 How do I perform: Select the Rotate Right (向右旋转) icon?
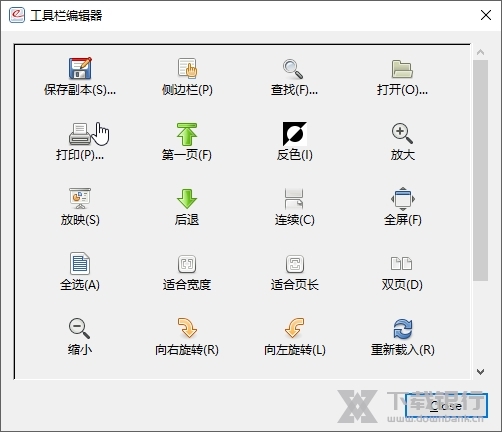[x=187, y=328]
